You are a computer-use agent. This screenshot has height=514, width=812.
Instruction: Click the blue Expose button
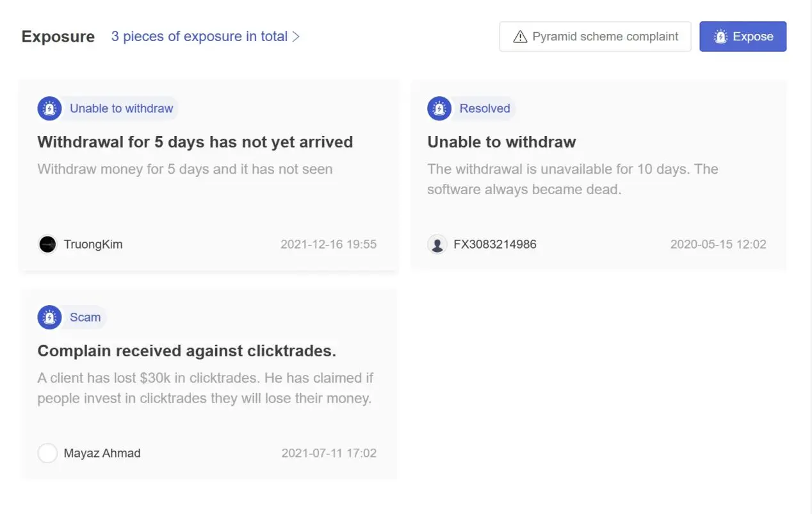pyautogui.click(x=743, y=37)
